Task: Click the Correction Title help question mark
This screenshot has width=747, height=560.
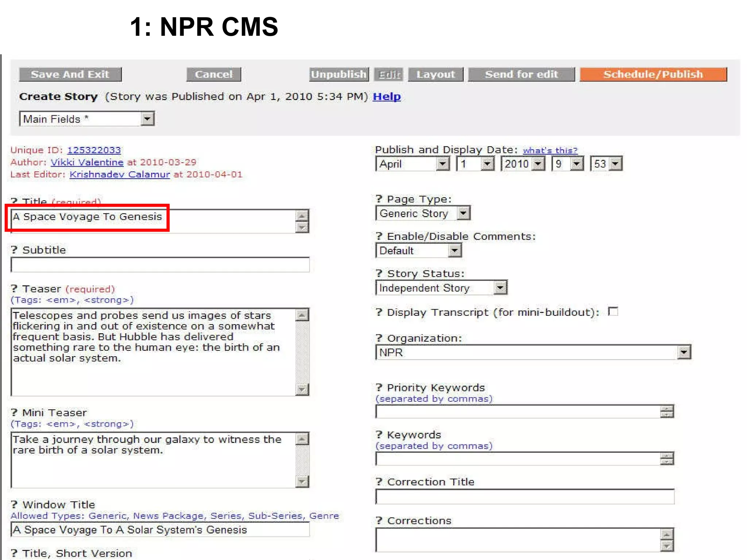Action: (x=379, y=482)
